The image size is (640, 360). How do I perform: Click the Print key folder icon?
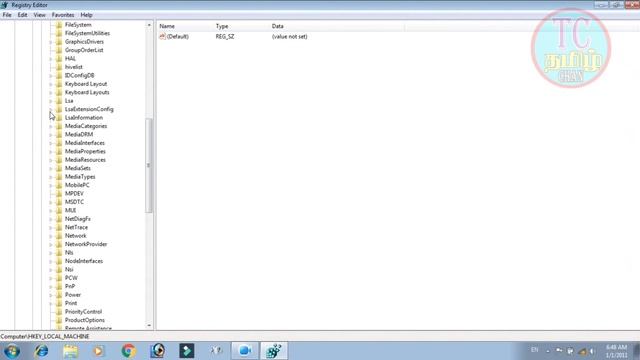point(59,303)
